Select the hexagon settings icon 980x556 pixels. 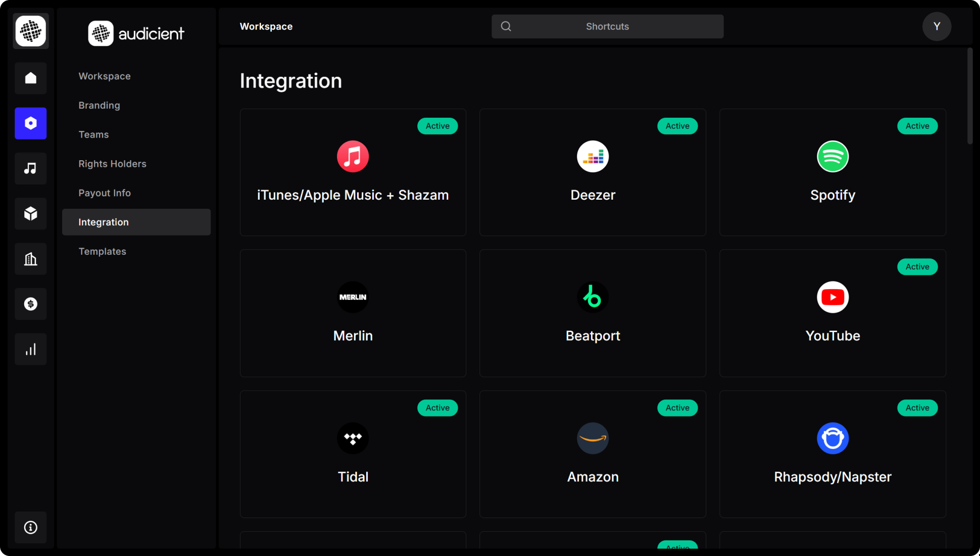point(30,123)
